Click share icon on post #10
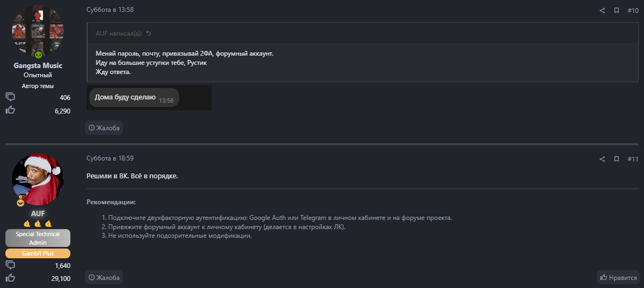This screenshot has width=644, height=288. point(602,10)
